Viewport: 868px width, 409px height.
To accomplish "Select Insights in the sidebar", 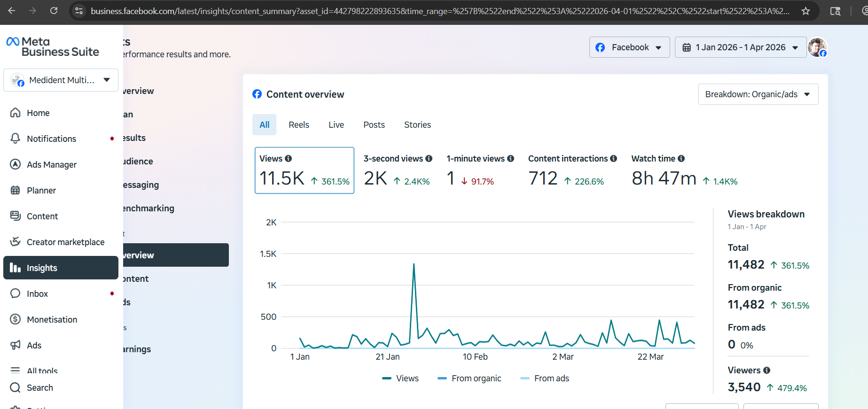I will pos(61,268).
